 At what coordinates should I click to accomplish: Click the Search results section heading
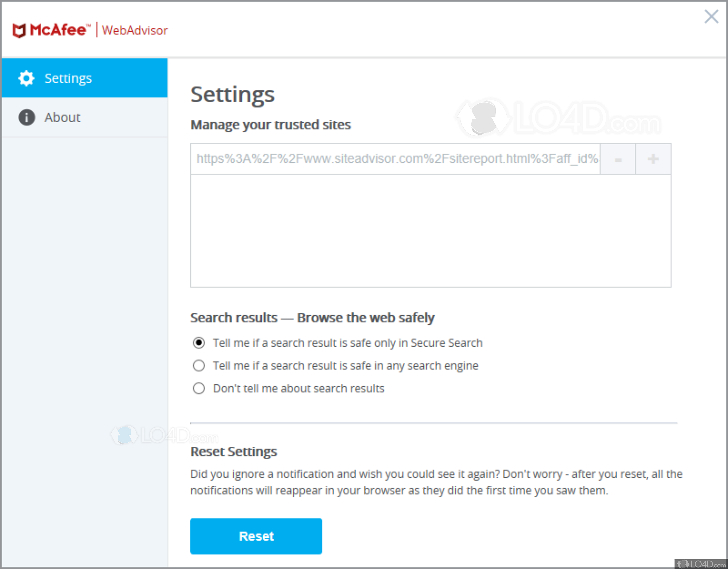(x=312, y=317)
